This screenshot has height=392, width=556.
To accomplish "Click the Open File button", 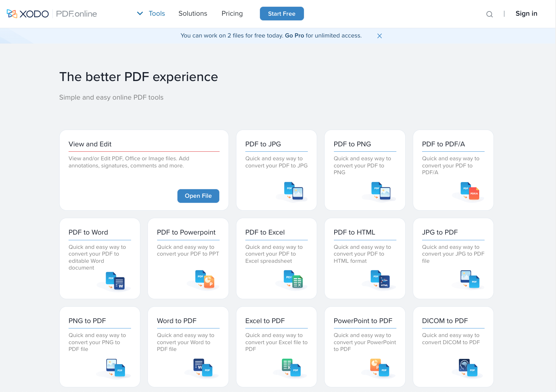I will [198, 196].
